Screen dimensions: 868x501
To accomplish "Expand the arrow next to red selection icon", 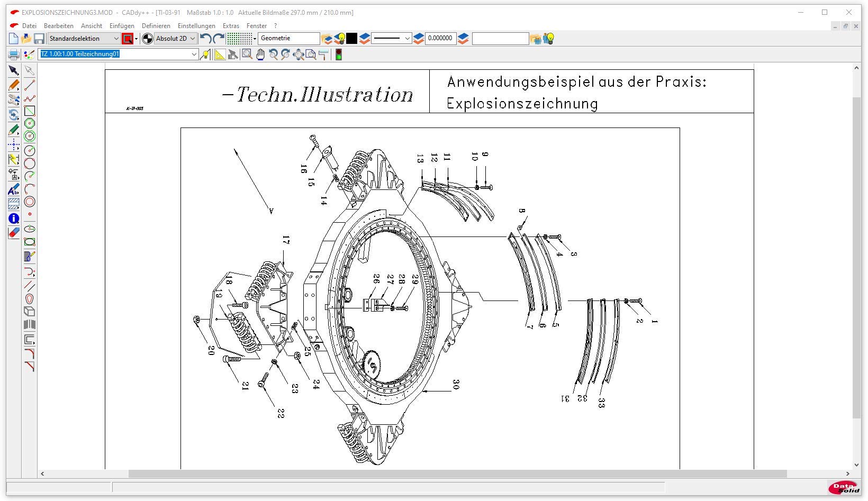I will (137, 39).
